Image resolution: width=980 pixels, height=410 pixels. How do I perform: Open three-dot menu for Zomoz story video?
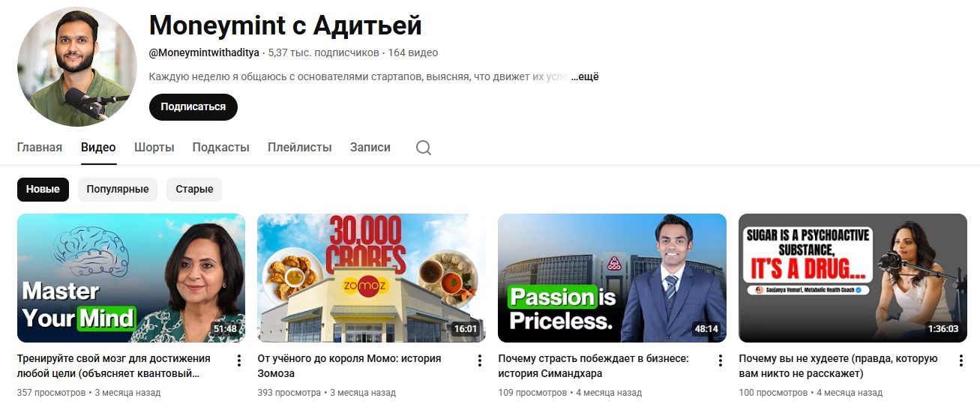(x=480, y=361)
